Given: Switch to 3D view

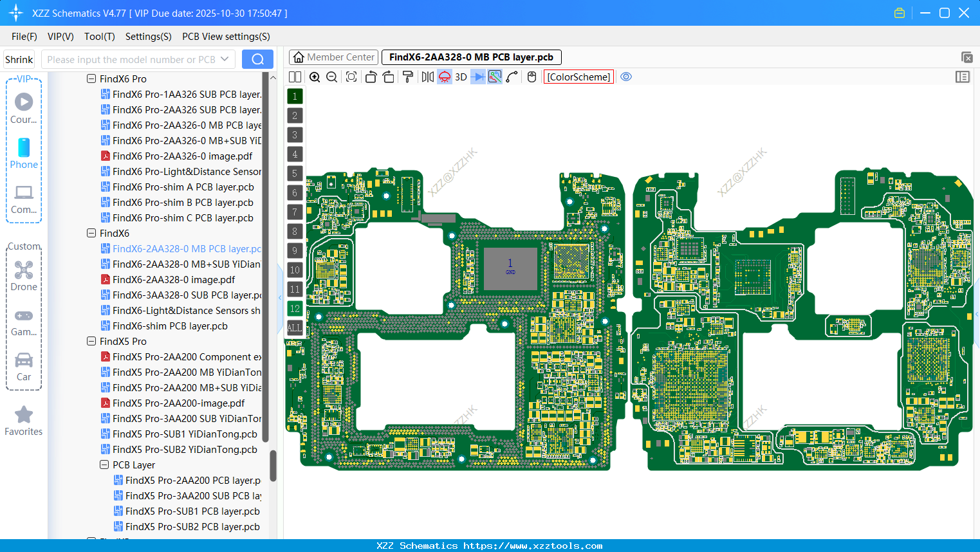Looking at the screenshot, I should [461, 77].
